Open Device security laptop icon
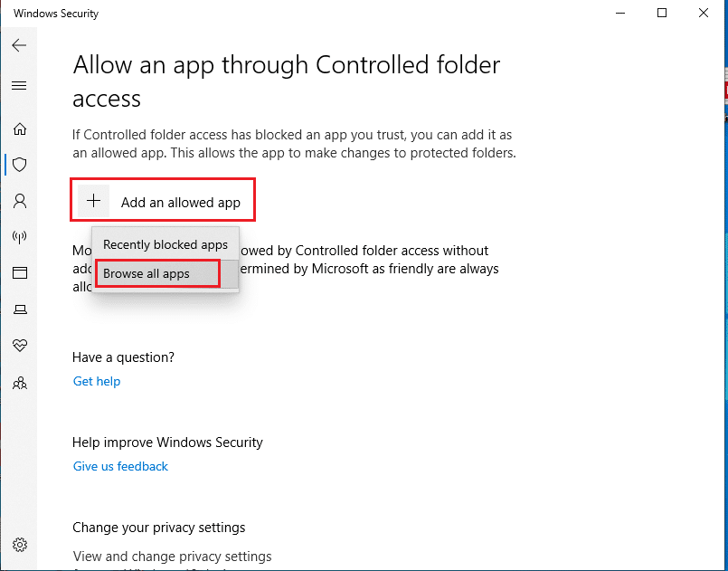 pos(20,309)
